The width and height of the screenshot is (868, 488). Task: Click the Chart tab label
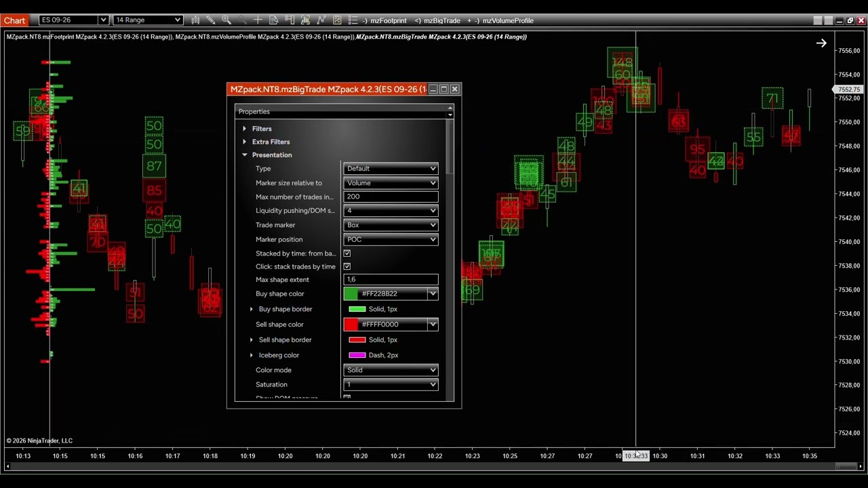click(x=14, y=20)
